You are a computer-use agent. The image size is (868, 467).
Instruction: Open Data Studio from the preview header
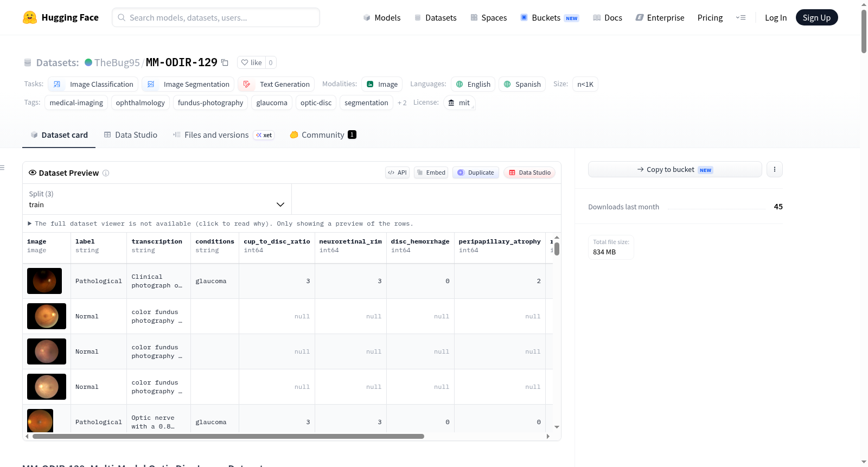point(529,172)
